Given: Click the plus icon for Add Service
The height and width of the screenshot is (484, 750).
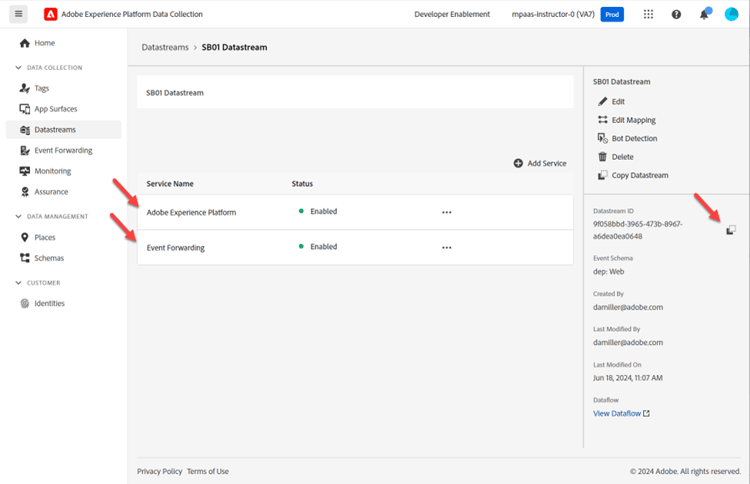Looking at the screenshot, I should tap(518, 163).
